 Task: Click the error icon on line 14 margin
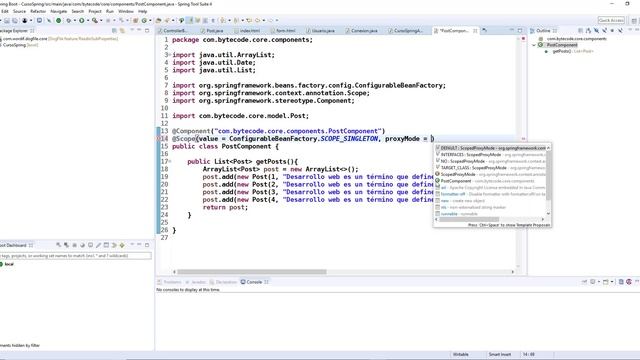(x=159, y=139)
